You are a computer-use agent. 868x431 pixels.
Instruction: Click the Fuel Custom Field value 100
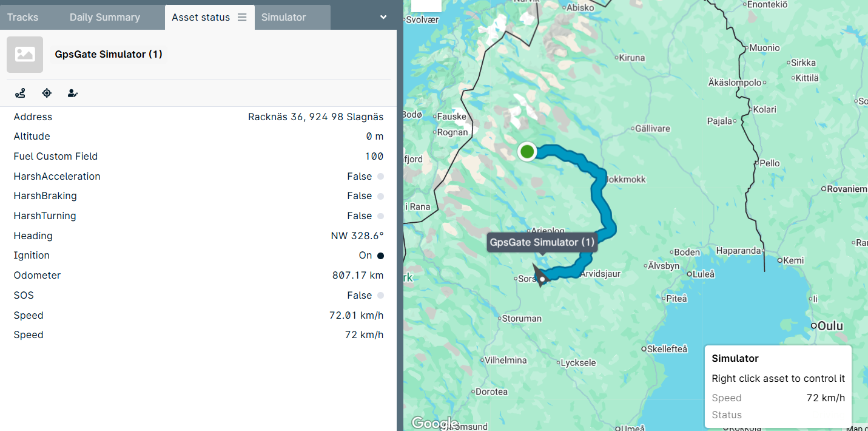[x=374, y=157]
